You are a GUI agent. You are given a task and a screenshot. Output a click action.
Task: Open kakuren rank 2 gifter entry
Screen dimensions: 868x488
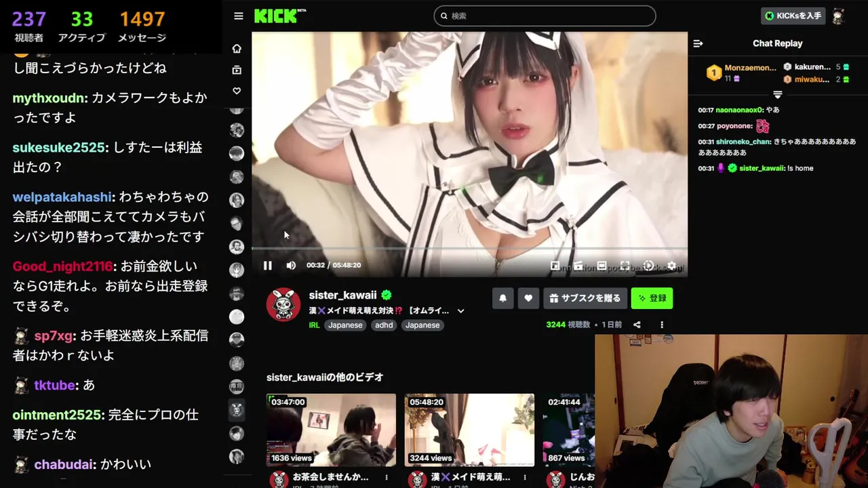coord(816,67)
